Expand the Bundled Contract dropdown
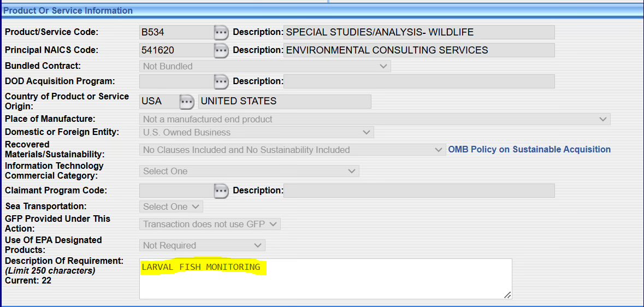Image resolution: width=644 pixels, height=307 pixels. [265, 66]
